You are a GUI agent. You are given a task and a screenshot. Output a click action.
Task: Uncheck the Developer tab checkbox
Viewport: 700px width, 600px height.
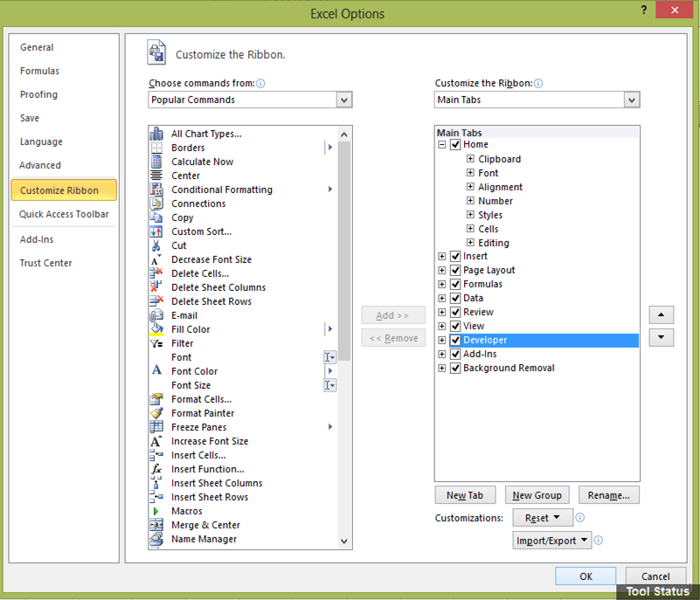(x=455, y=340)
